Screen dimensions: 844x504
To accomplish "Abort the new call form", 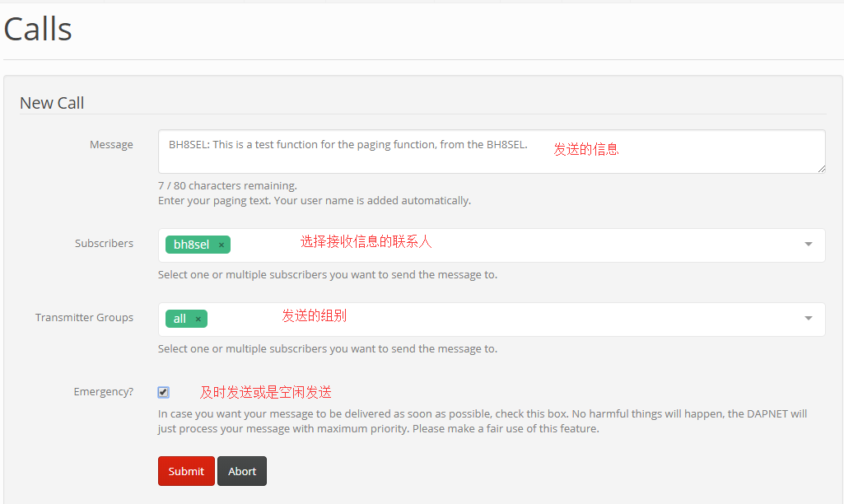I will pos(242,471).
